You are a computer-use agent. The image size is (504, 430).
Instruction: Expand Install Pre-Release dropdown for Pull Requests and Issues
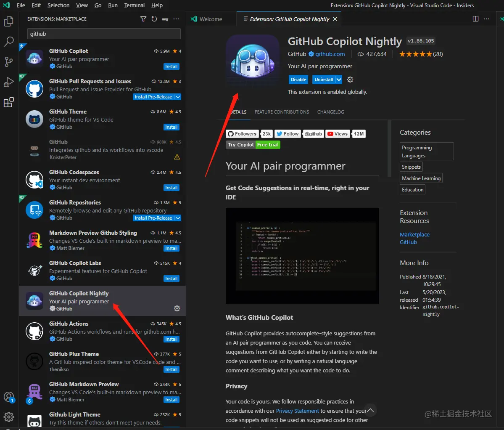click(178, 97)
